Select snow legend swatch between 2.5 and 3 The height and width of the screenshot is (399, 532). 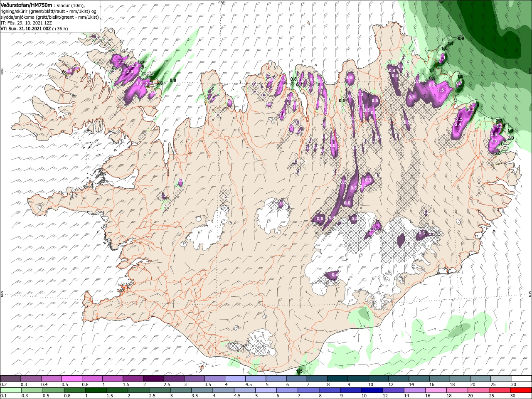tap(174, 379)
